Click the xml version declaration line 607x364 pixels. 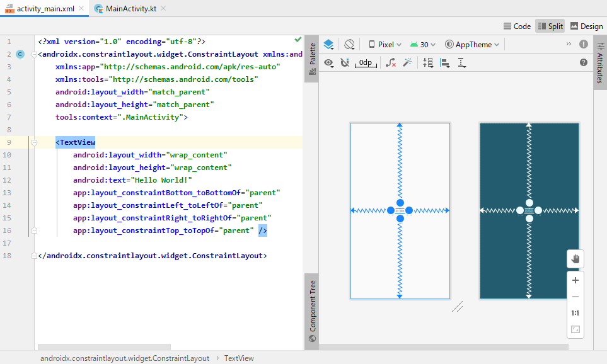click(x=122, y=42)
